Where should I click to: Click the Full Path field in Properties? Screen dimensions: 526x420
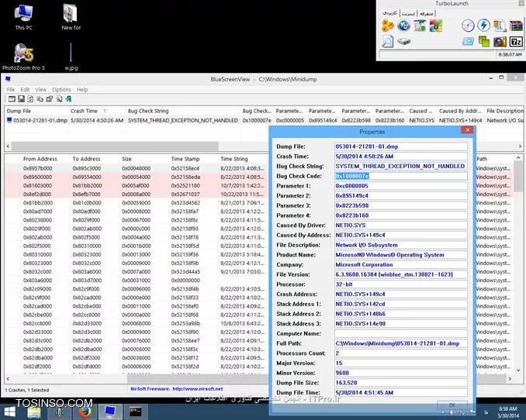pos(400,343)
